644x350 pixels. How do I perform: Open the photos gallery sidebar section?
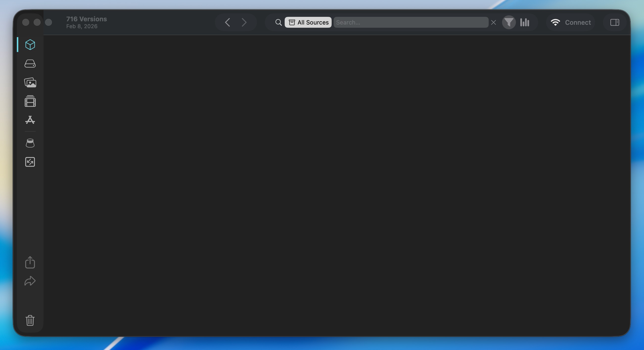(x=30, y=83)
